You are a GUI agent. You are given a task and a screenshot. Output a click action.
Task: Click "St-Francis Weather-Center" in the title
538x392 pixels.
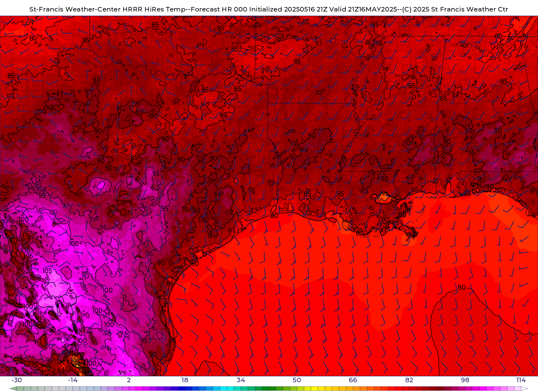(75, 9)
